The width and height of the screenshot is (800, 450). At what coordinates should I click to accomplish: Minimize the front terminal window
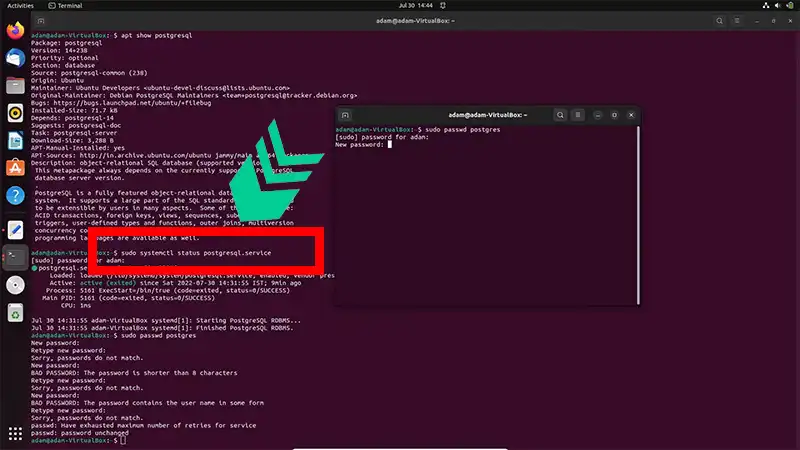click(x=597, y=115)
